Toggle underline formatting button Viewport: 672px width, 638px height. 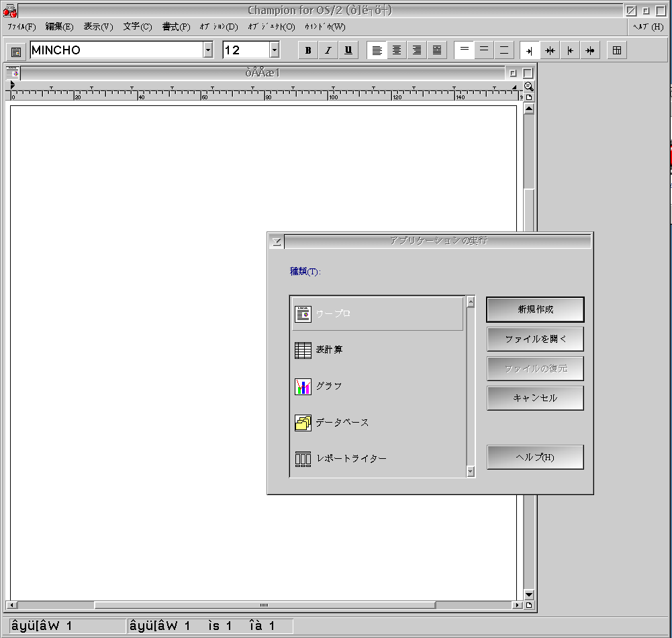tap(348, 50)
